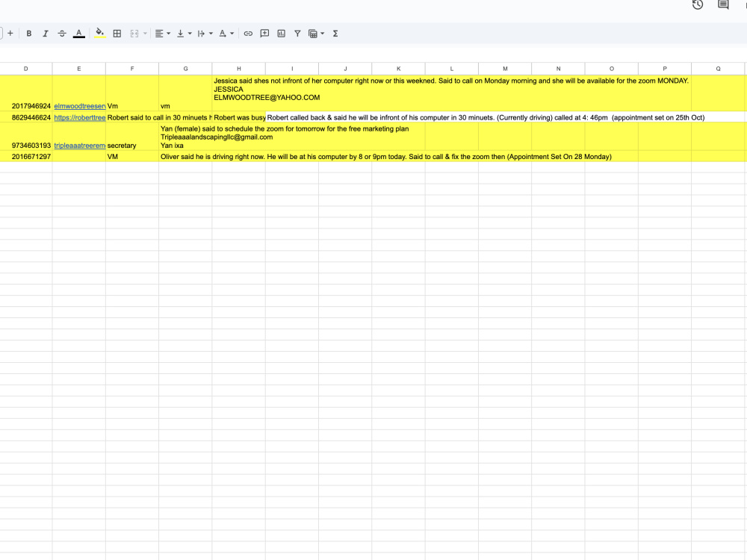This screenshot has height=560, width=747.
Task: Select the cell containing 2017946924
Action: 26,93
